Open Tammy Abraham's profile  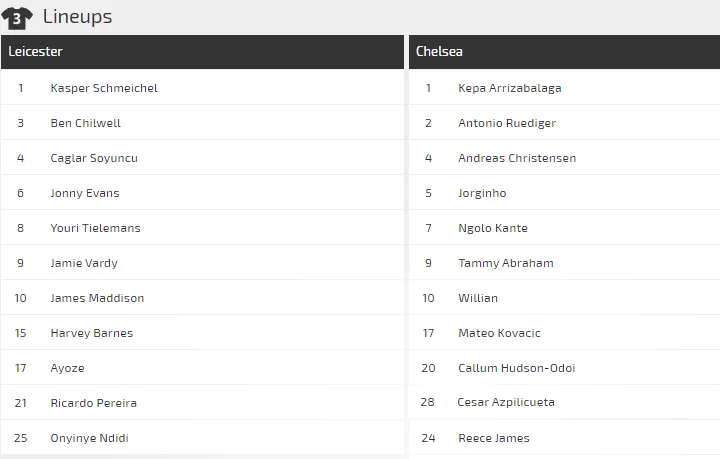[x=505, y=263]
